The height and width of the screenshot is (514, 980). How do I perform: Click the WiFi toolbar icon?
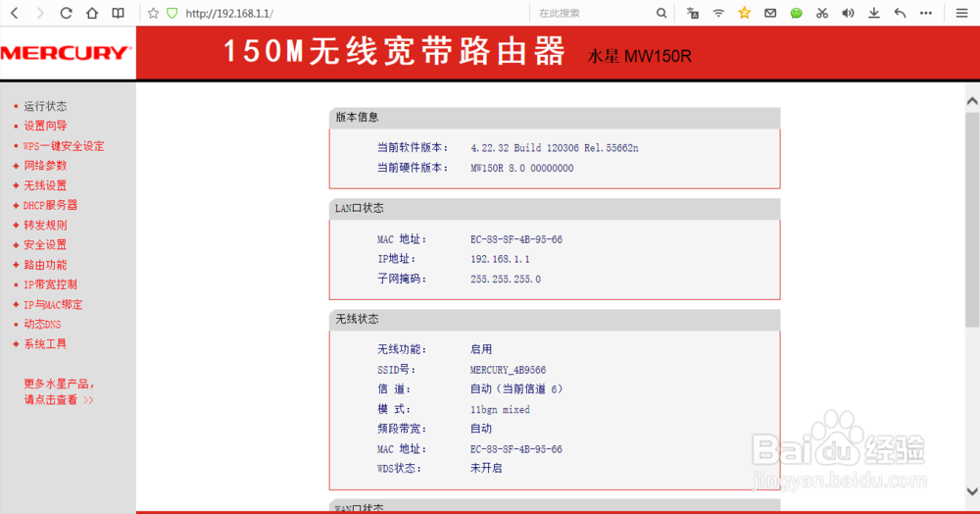718,13
